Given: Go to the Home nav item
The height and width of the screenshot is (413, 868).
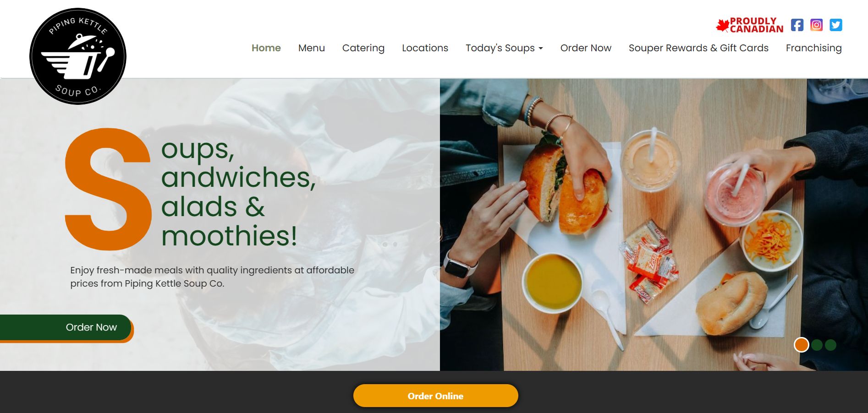Looking at the screenshot, I should coord(266,48).
